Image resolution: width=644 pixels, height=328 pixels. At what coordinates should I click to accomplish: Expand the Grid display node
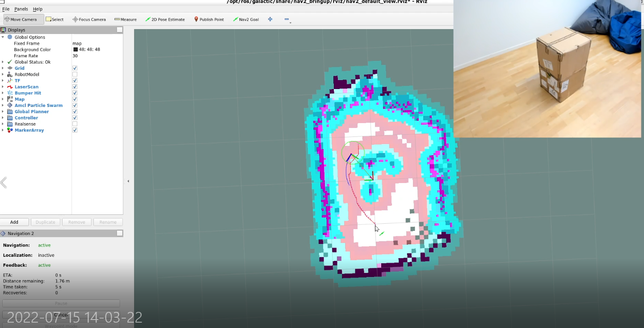tap(3, 68)
